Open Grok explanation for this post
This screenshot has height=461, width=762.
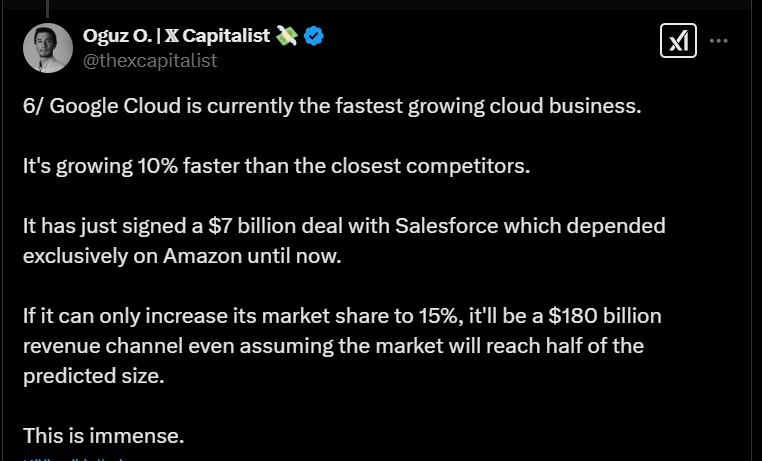coord(678,41)
